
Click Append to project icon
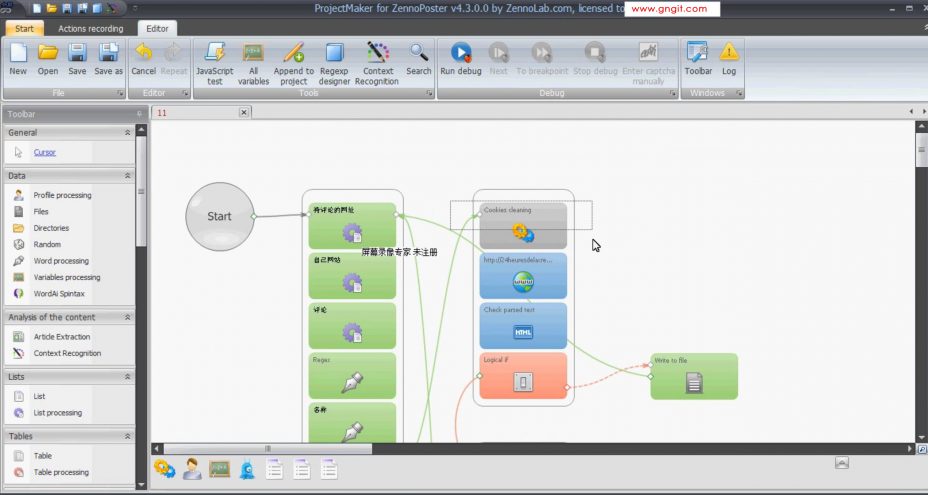click(294, 59)
